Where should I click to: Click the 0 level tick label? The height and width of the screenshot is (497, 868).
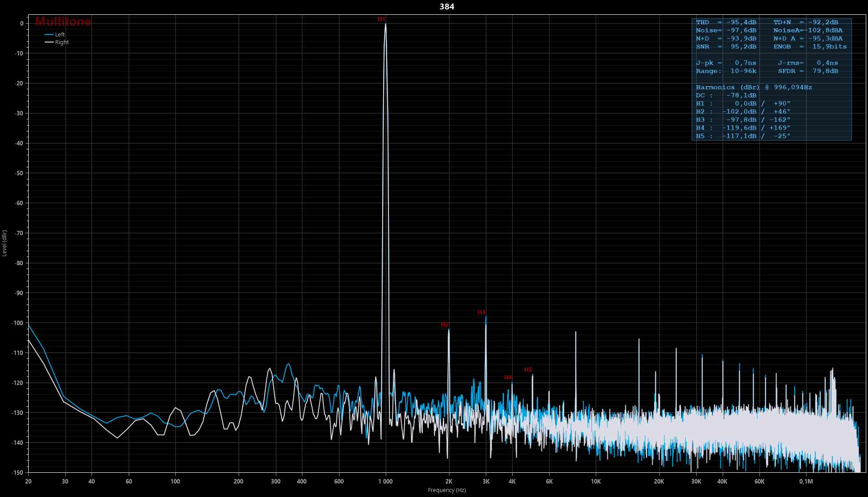point(22,23)
